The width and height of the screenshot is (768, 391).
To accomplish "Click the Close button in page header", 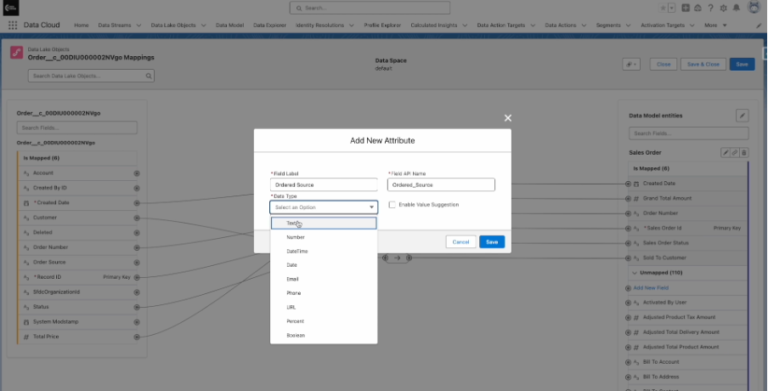I will tap(663, 64).
